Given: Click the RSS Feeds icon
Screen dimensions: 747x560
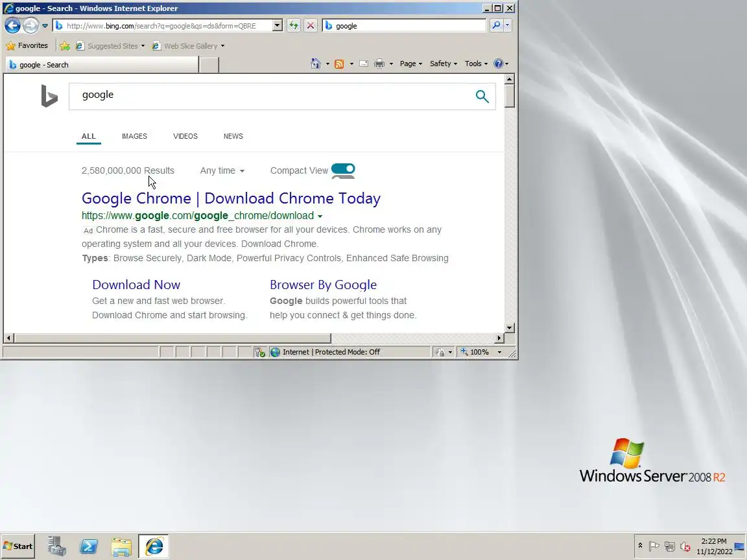Looking at the screenshot, I should (x=339, y=64).
